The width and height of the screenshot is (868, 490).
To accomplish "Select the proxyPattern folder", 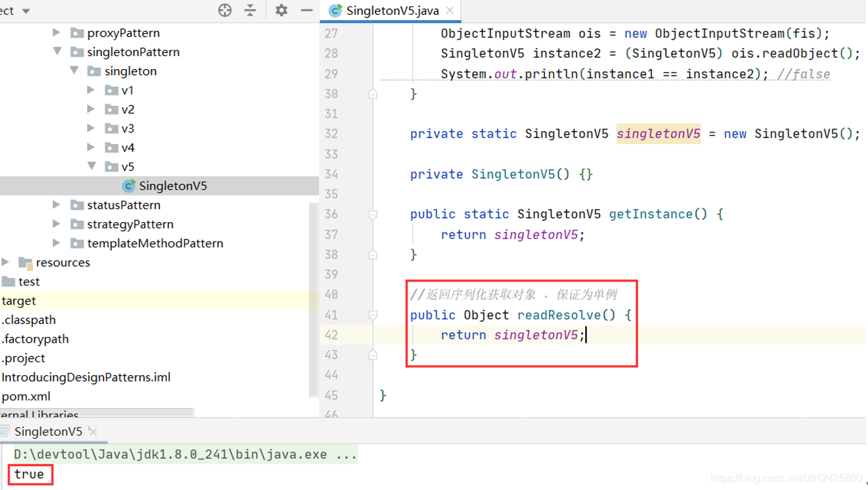I will pos(123,32).
